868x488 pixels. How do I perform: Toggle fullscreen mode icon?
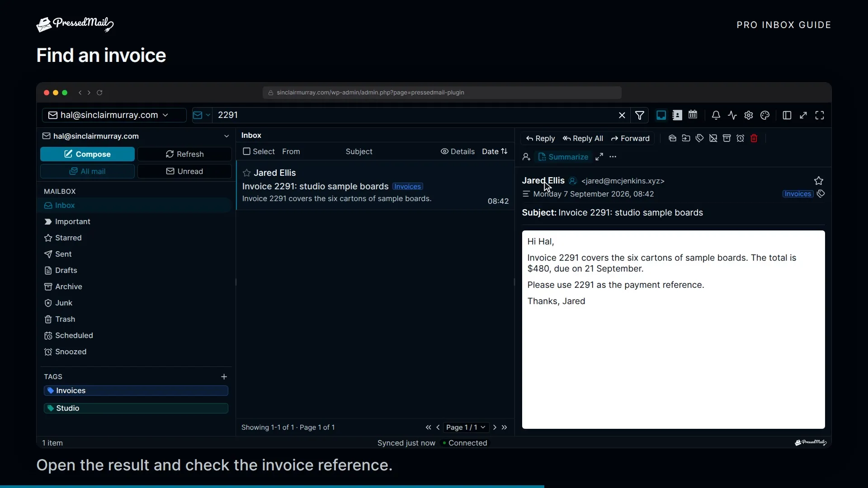click(819, 115)
